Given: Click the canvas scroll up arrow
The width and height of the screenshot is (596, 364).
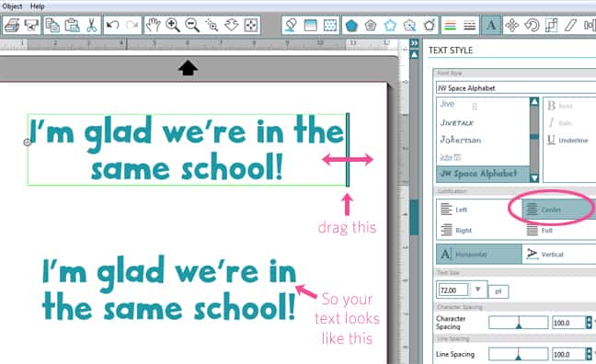Looking at the screenshot, I should click(x=414, y=54).
